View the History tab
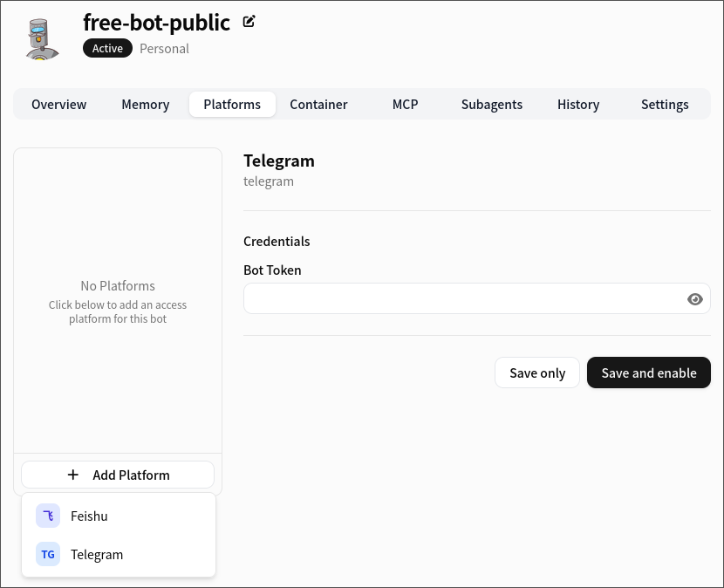Image resolution: width=724 pixels, height=588 pixels. tap(578, 105)
